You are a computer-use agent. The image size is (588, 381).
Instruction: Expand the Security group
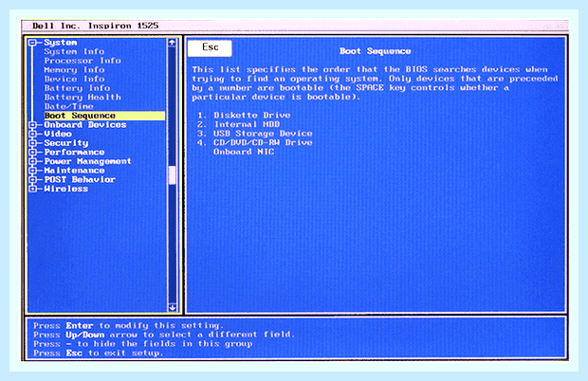32,143
